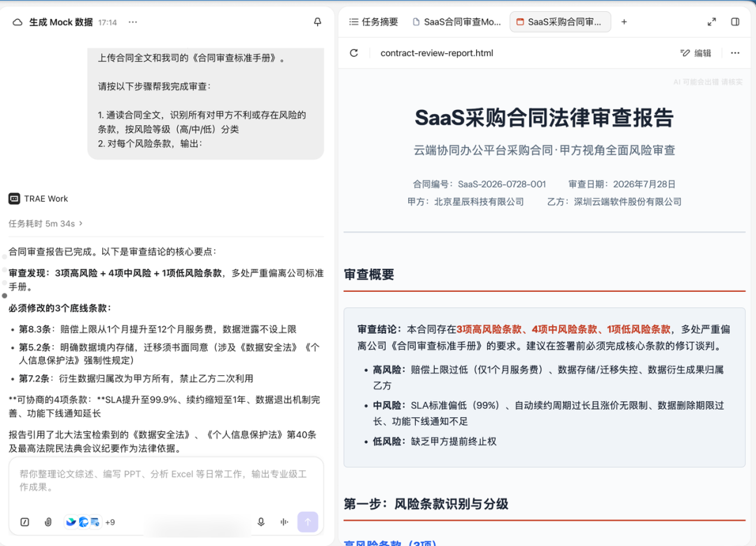This screenshot has height=546, width=756.
Task: Click the 高风险 bullet in report summary
Action: click(548, 378)
